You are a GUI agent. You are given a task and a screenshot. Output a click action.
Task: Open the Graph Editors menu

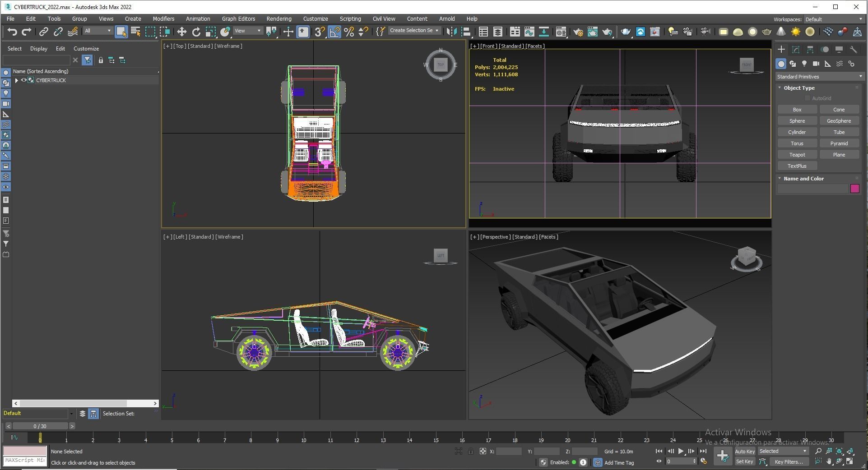tap(238, 19)
